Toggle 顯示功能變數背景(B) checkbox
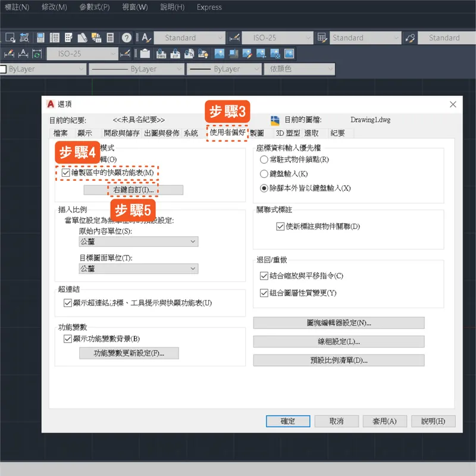 tap(67, 339)
